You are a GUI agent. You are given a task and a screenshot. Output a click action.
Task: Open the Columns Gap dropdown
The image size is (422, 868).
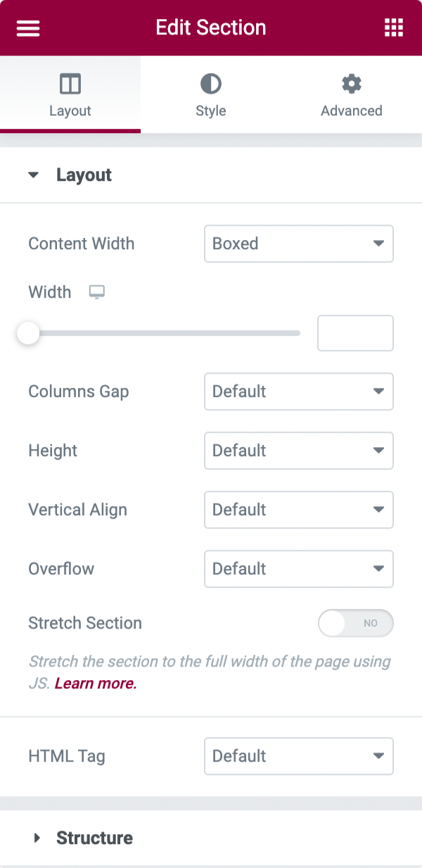coord(298,391)
